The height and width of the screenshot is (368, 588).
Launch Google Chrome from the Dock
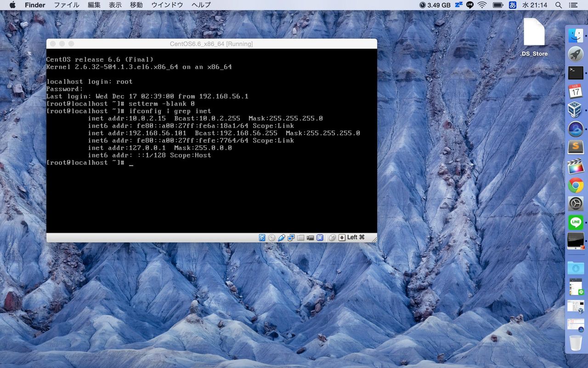[x=576, y=185]
